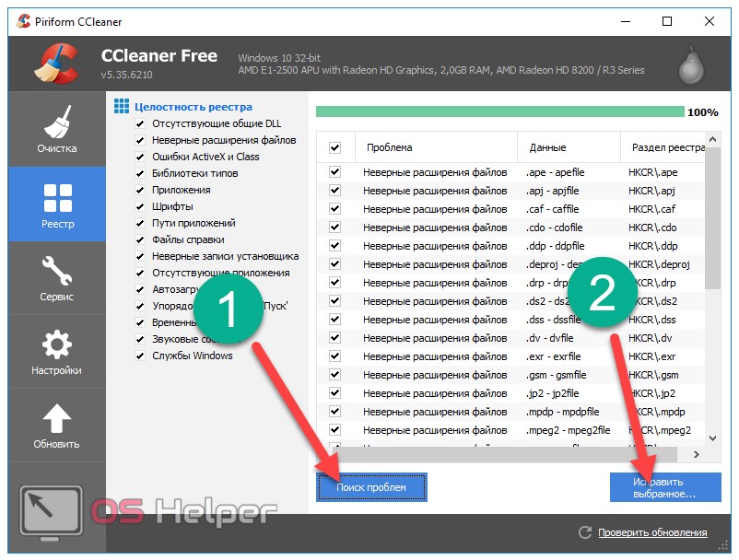Click the grid icon next to Целостность реестра
This screenshot has width=739, height=560.
click(x=122, y=107)
